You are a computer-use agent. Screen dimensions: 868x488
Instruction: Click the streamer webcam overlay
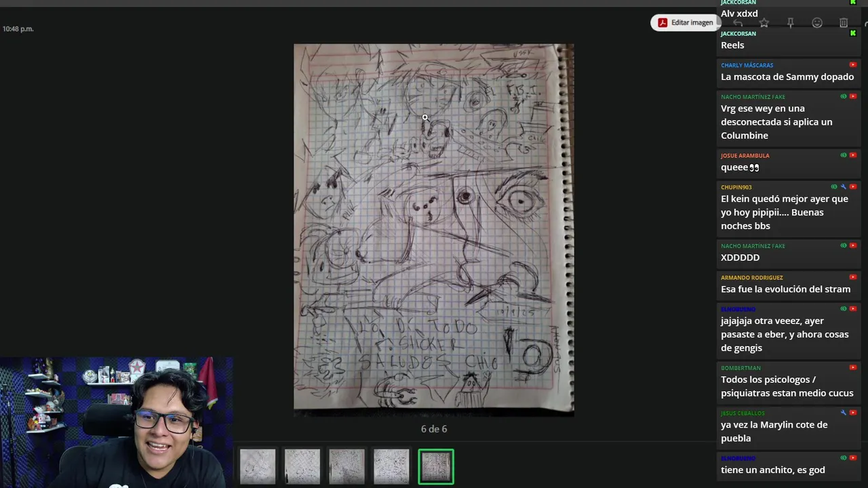click(116, 422)
